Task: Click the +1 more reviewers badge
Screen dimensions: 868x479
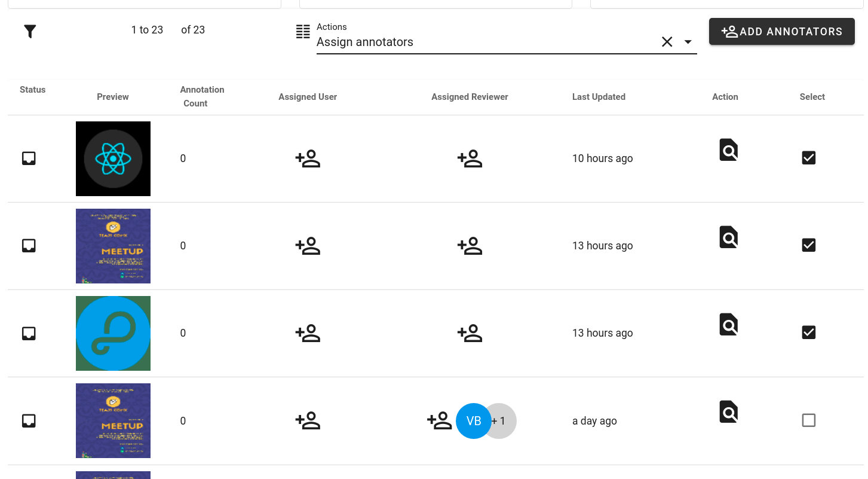Action: pos(503,421)
